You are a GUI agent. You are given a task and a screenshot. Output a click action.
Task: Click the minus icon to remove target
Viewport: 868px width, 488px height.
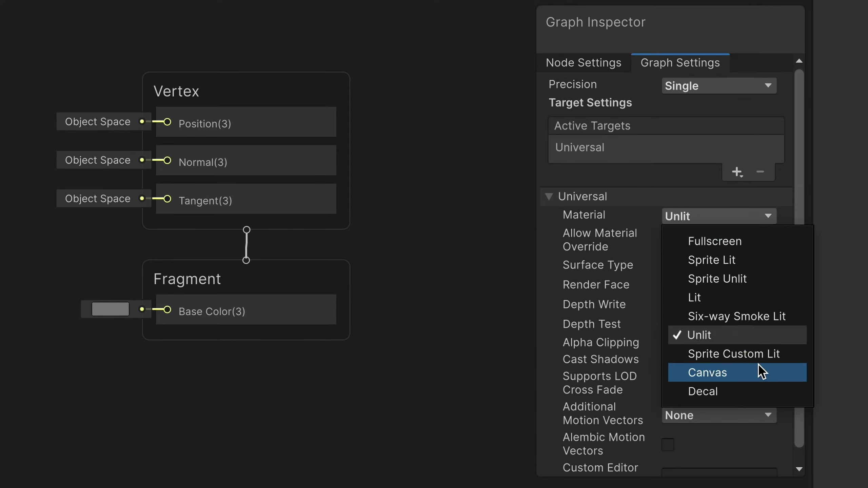point(760,172)
